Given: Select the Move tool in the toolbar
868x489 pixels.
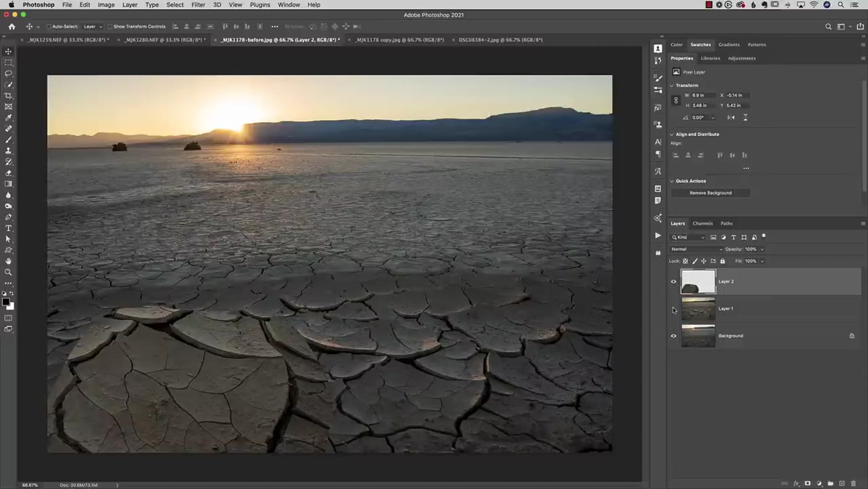Looking at the screenshot, I should pos(9,51).
